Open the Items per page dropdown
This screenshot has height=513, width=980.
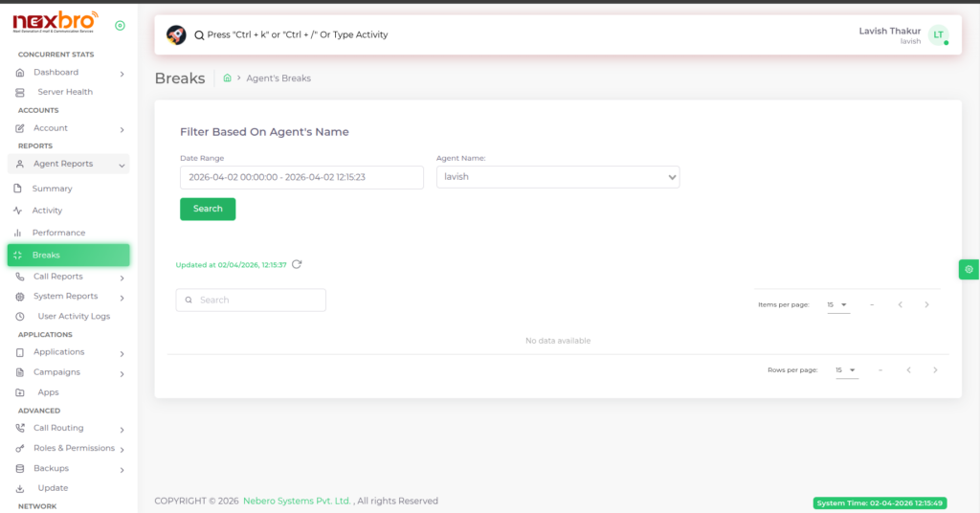837,304
